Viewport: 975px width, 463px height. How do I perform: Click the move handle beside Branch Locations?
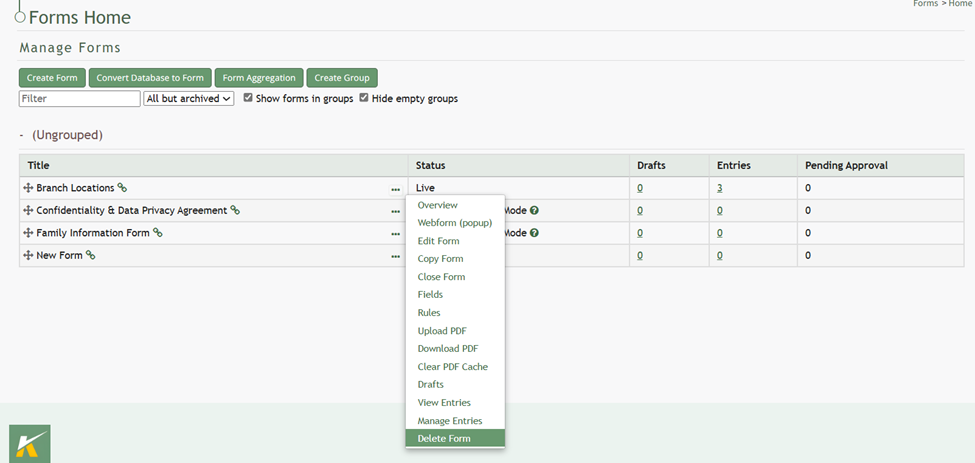coord(28,188)
